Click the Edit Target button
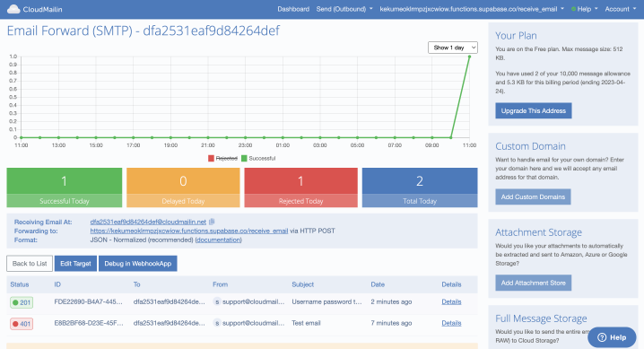Image resolution: width=644 pixels, height=349 pixels. [75, 264]
